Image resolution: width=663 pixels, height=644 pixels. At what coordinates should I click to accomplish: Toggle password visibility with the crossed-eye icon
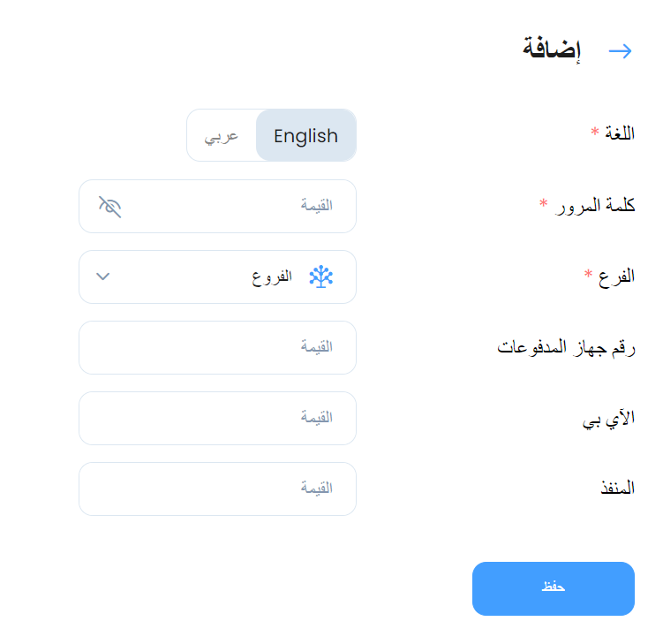pyautogui.click(x=110, y=207)
